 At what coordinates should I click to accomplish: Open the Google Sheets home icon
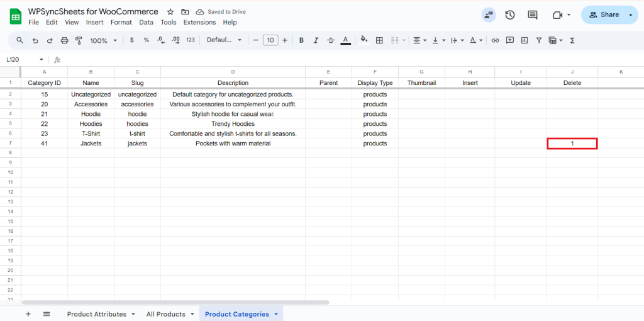coord(16,17)
